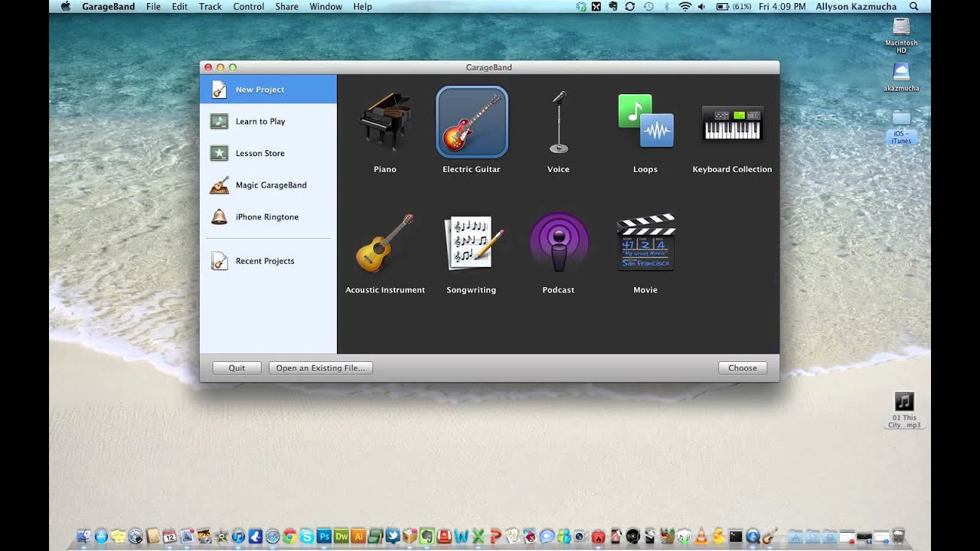Launch VLC cone icon from the dock
The width and height of the screenshot is (980, 551).
[x=701, y=536]
